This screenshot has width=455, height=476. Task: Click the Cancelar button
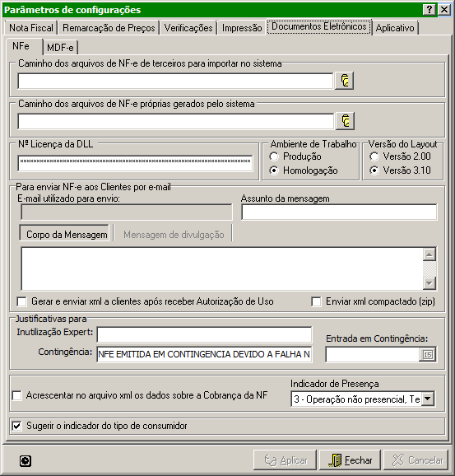click(x=416, y=460)
